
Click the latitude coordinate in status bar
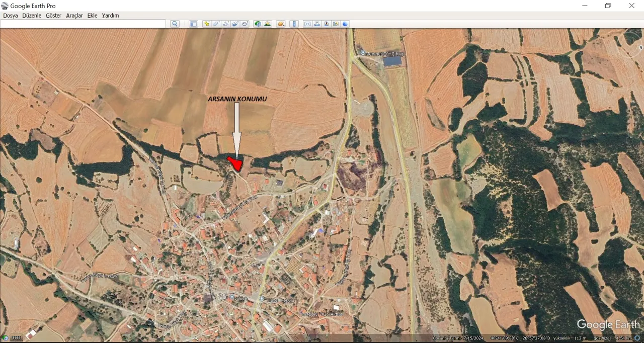coord(504,338)
